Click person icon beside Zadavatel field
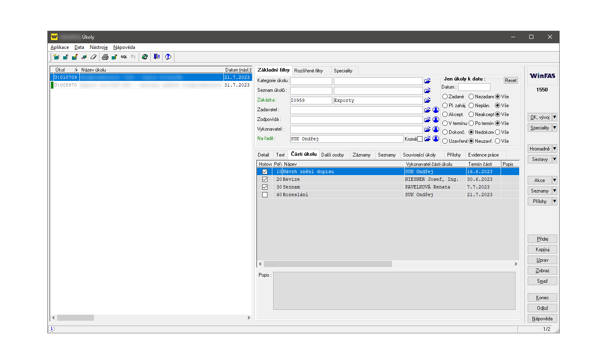The width and height of the screenshot is (607, 364). [436, 110]
